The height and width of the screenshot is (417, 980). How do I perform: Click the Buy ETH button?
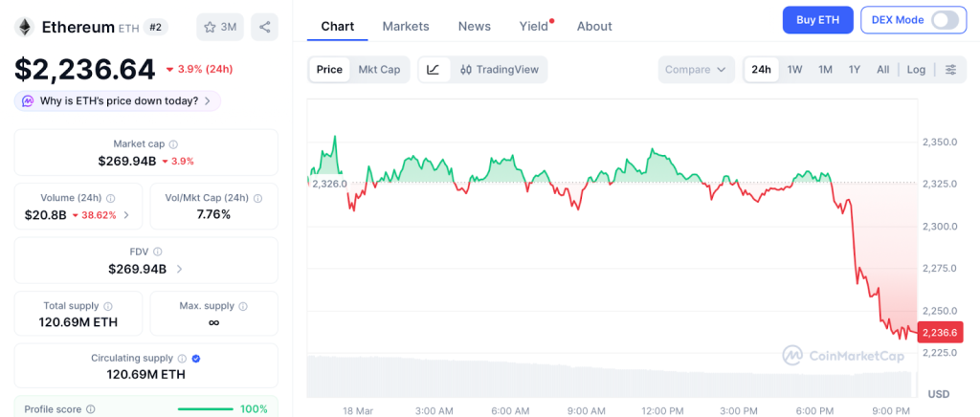click(816, 20)
